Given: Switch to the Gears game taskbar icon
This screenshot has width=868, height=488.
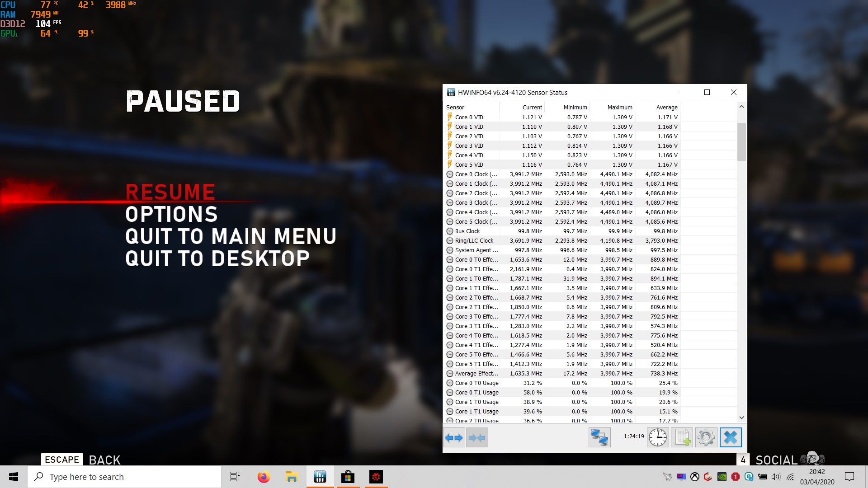Looking at the screenshot, I should point(376,477).
